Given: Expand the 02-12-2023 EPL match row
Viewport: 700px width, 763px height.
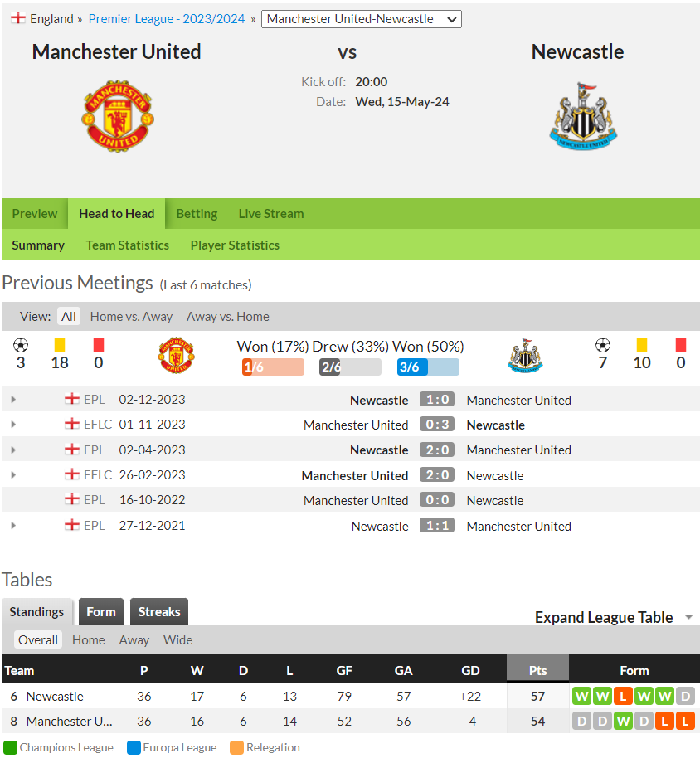Looking at the screenshot, I should tap(13, 400).
